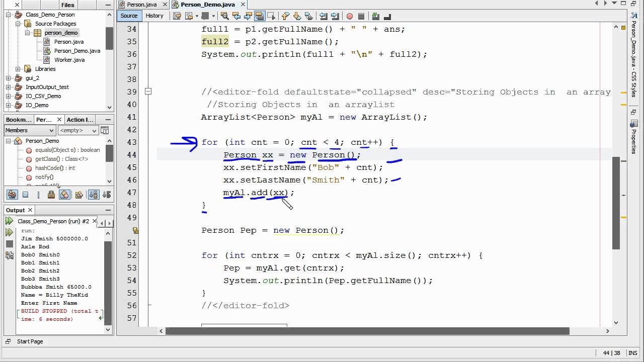Click the Last Edit toolbar icon
Viewport: 644px width, 362px height.
point(177,16)
